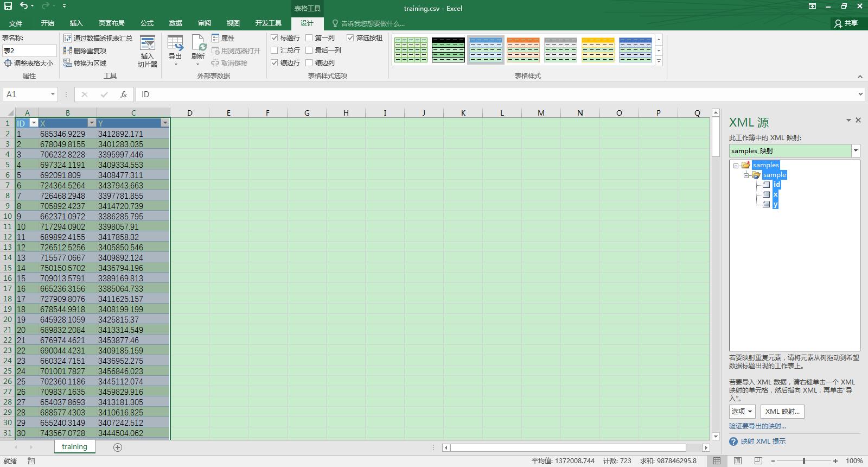Open the Options (选项) dropdown in XML pane
Viewport: 868px width, 467px height.
pos(742,412)
